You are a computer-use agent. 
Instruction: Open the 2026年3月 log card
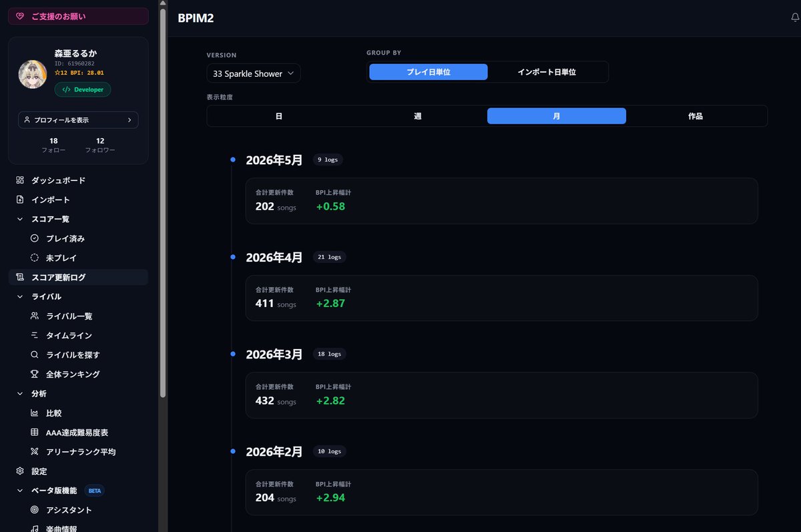point(501,395)
